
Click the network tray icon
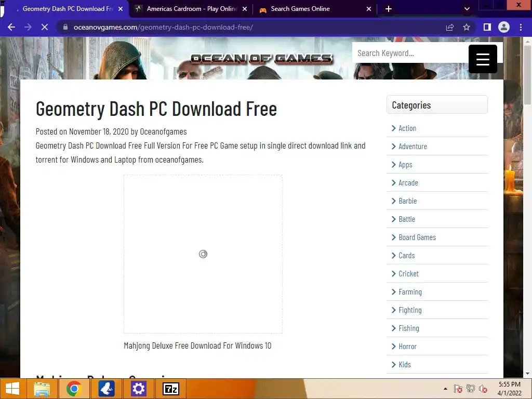pos(471,389)
